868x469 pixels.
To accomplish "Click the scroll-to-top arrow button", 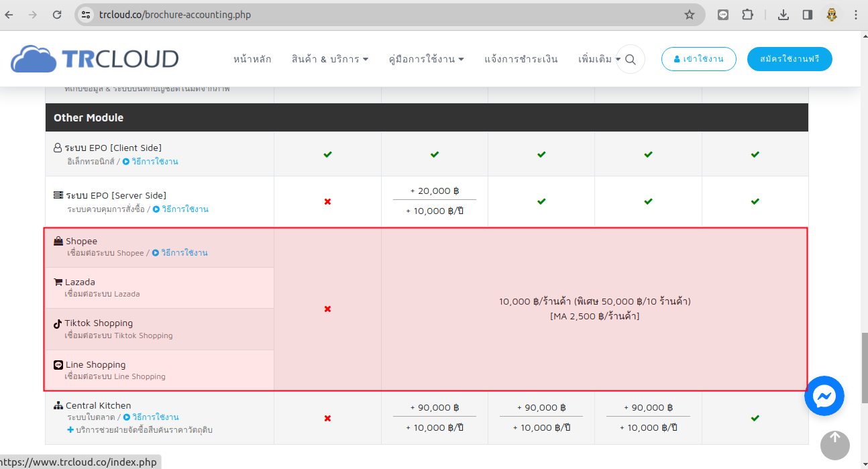I will [x=834, y=445].
